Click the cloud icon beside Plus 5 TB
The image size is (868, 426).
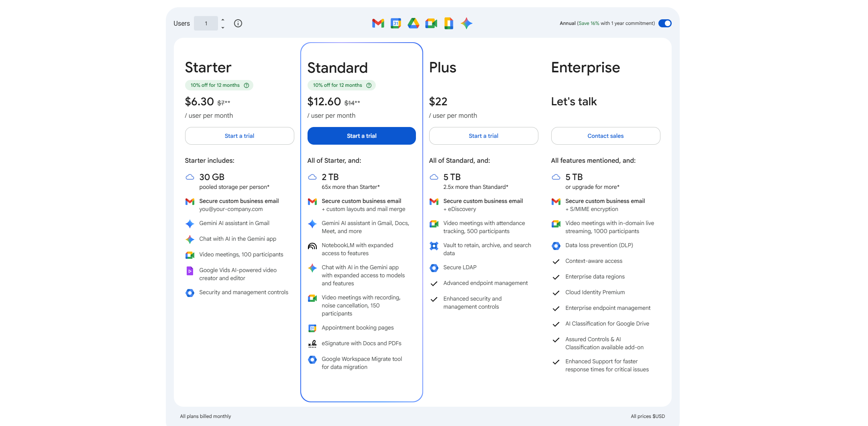tap(434, 177)
